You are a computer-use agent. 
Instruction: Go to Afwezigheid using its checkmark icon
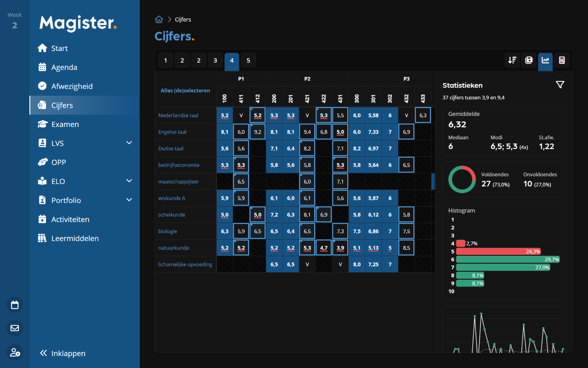42,86
